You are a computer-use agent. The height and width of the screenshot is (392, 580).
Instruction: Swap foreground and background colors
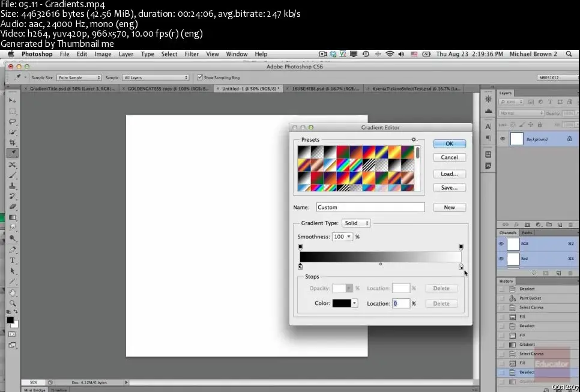coord(16,312)
